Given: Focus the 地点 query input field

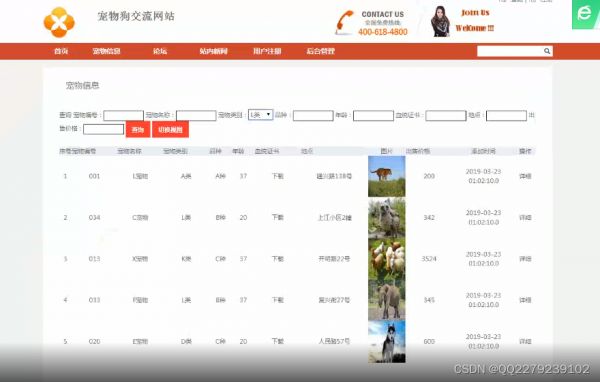Looking at the screenshot, I should (x=506, y=115).
